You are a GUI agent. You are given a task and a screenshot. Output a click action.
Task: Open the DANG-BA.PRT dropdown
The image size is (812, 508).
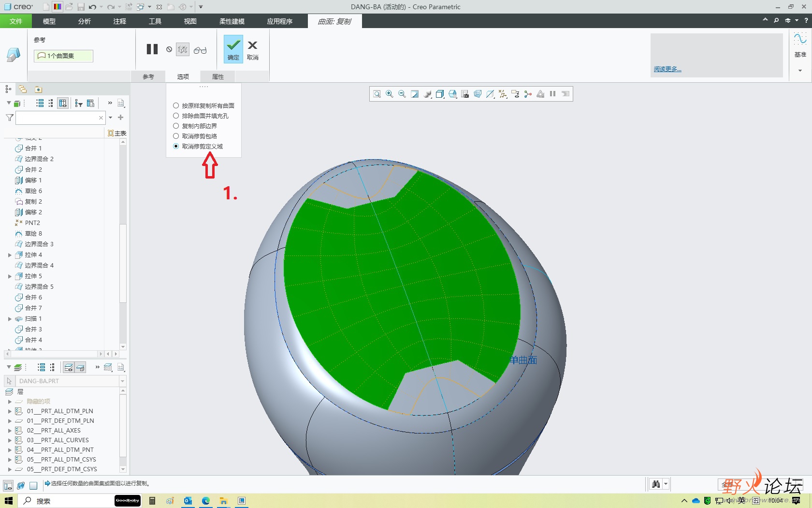[122, 381]
